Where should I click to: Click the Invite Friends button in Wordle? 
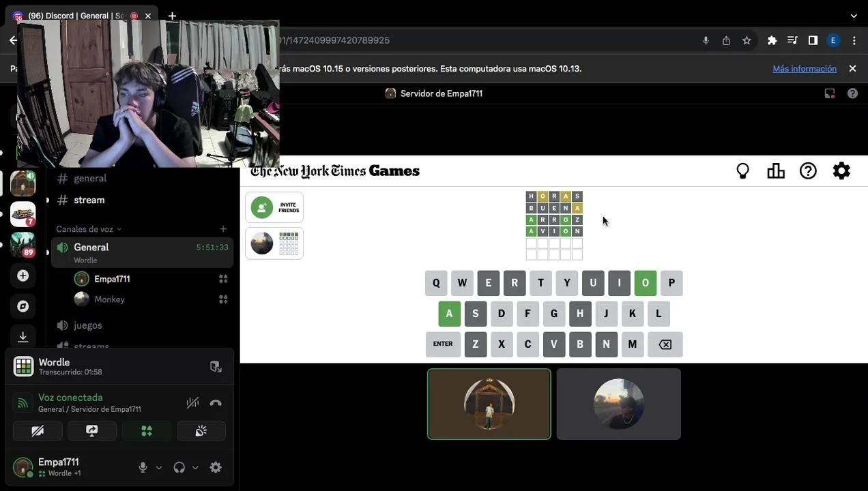274,207
